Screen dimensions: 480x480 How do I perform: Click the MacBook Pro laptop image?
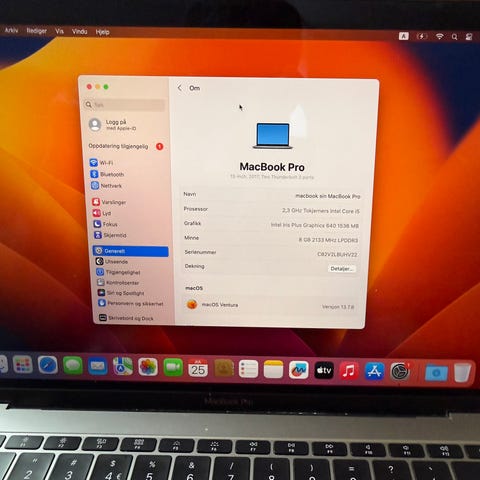(272, 136)
